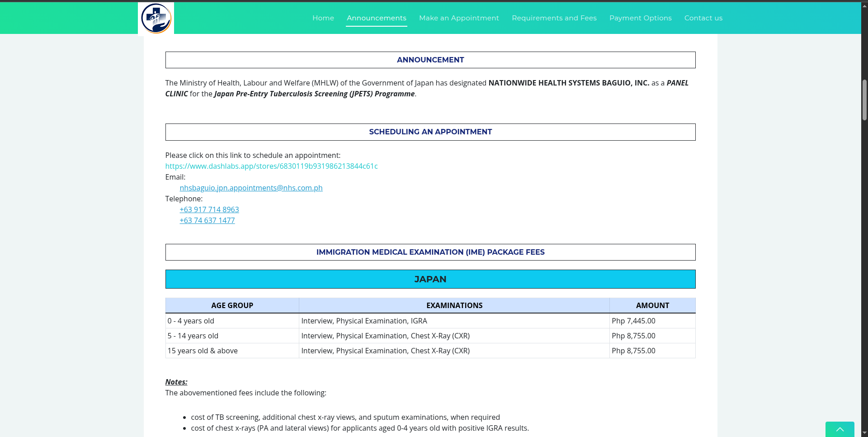Open Payment Options page
Screen dimensions: 868x437
(x=640, y=18)
